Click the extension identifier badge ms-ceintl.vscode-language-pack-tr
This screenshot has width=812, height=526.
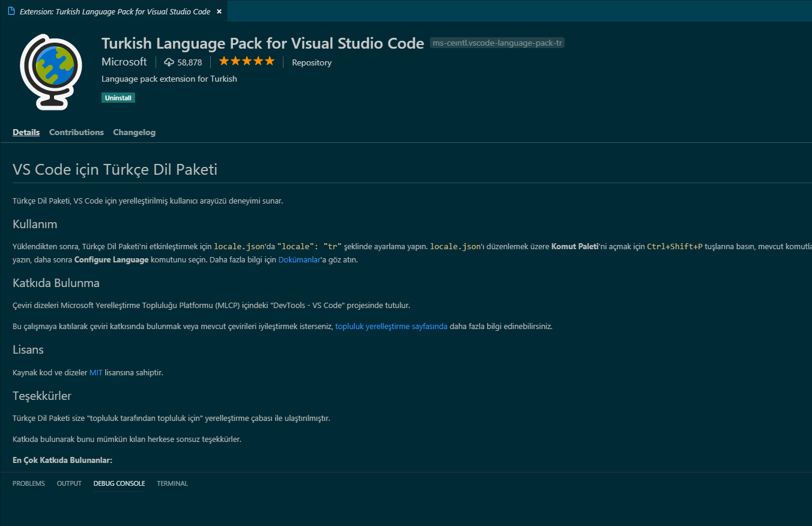497,43
